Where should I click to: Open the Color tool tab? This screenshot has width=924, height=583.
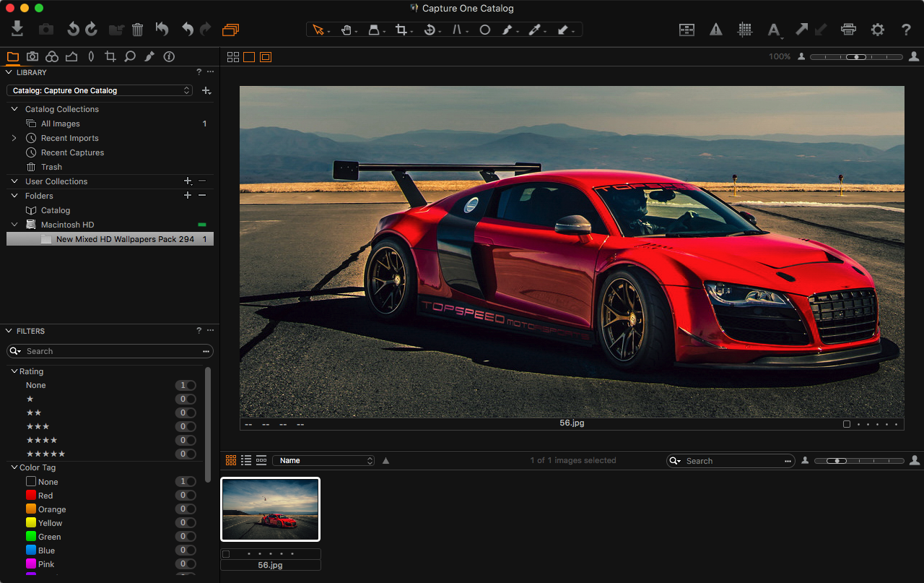[52, 56]
